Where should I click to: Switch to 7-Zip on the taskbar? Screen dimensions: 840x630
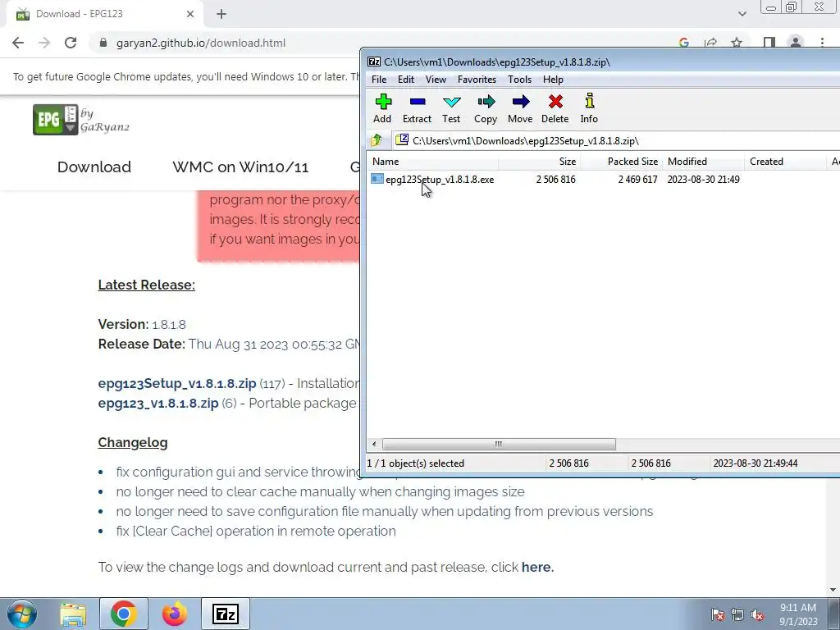(226, 614)
